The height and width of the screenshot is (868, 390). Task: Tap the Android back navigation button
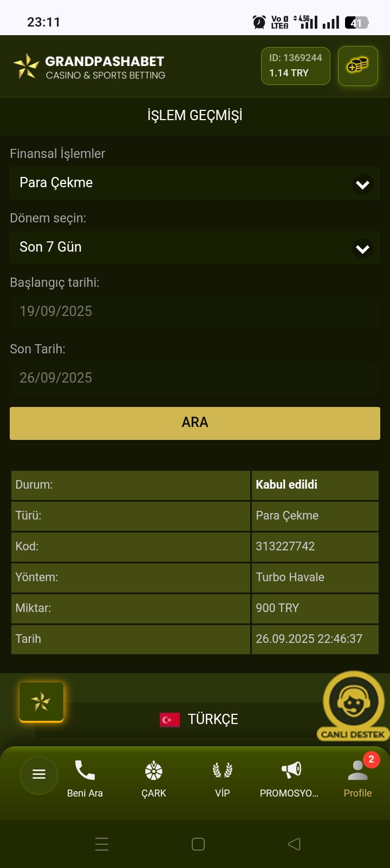pos(294,844)
